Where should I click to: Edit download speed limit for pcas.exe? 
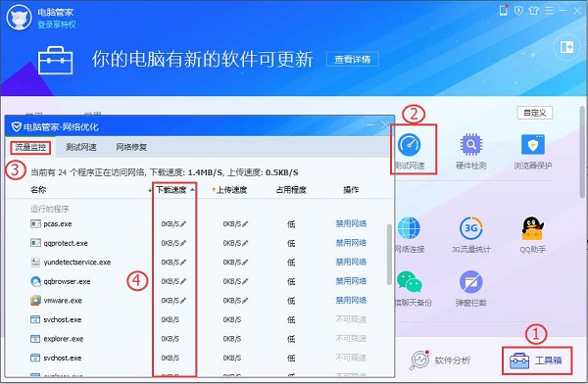point(183,224)
